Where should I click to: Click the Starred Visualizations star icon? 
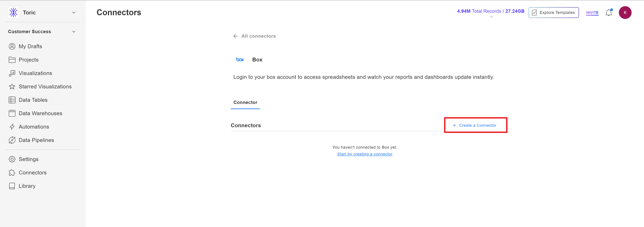click(x=12, y=87)
